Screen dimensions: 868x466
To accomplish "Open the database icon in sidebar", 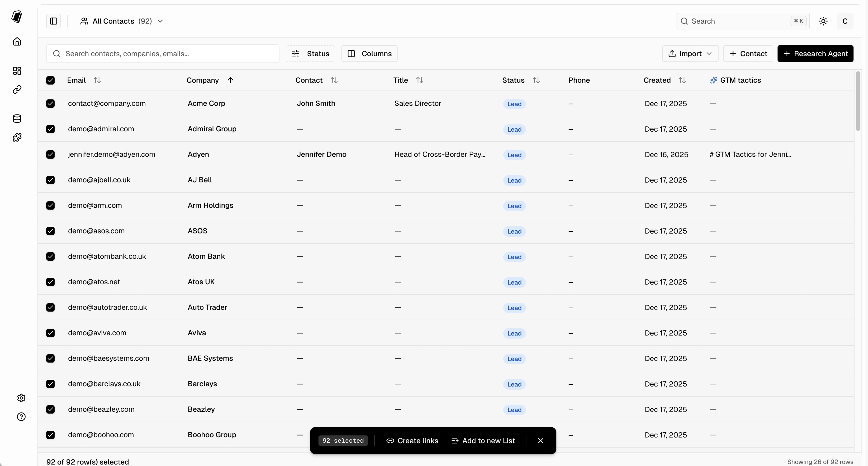I will (16, 118).
